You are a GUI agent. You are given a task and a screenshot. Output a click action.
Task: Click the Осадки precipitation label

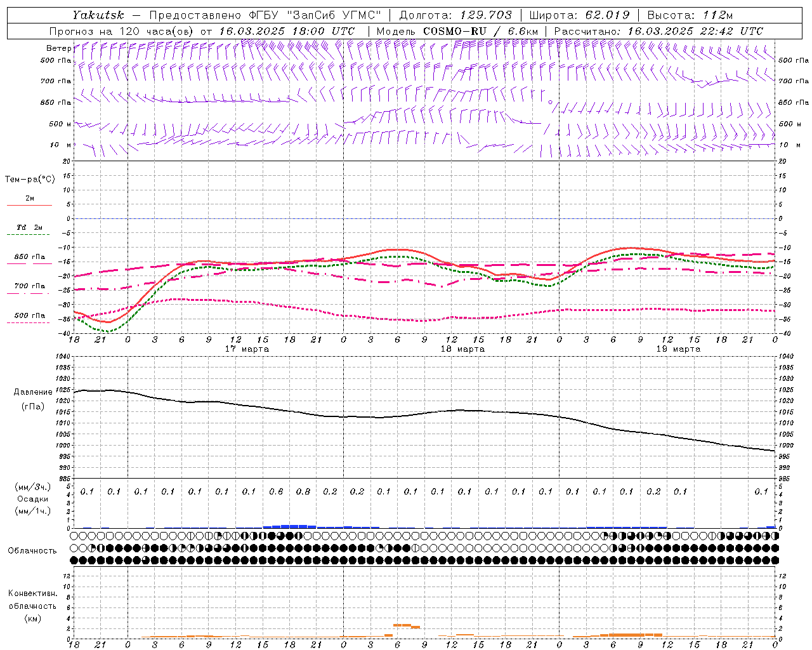pyautogui.click(x=33, y=499)
